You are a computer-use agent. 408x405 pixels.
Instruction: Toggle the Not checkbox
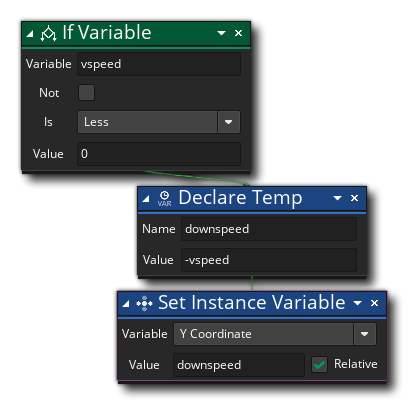coord(86,93)
